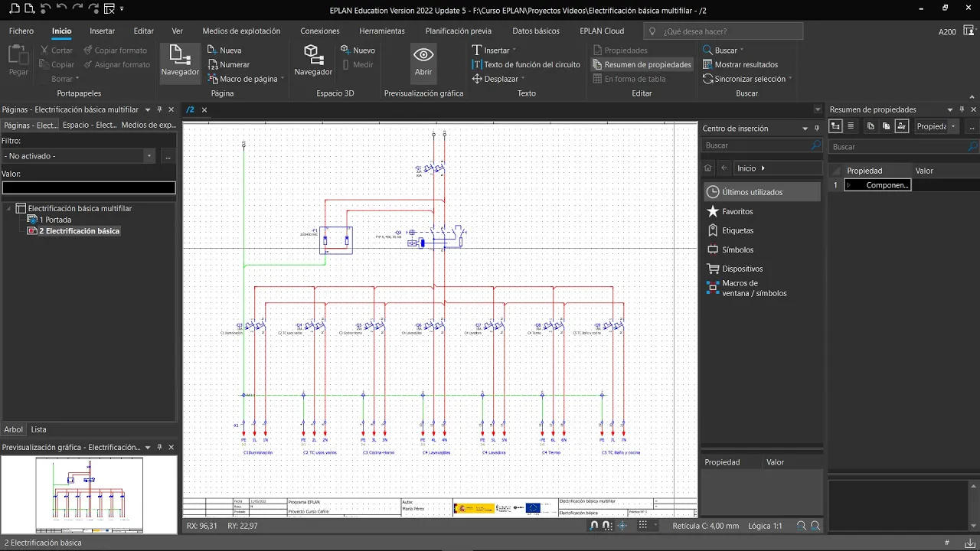Click the filter '...' button beside Filtro
The image size is (980, 551).
point(168,156)
